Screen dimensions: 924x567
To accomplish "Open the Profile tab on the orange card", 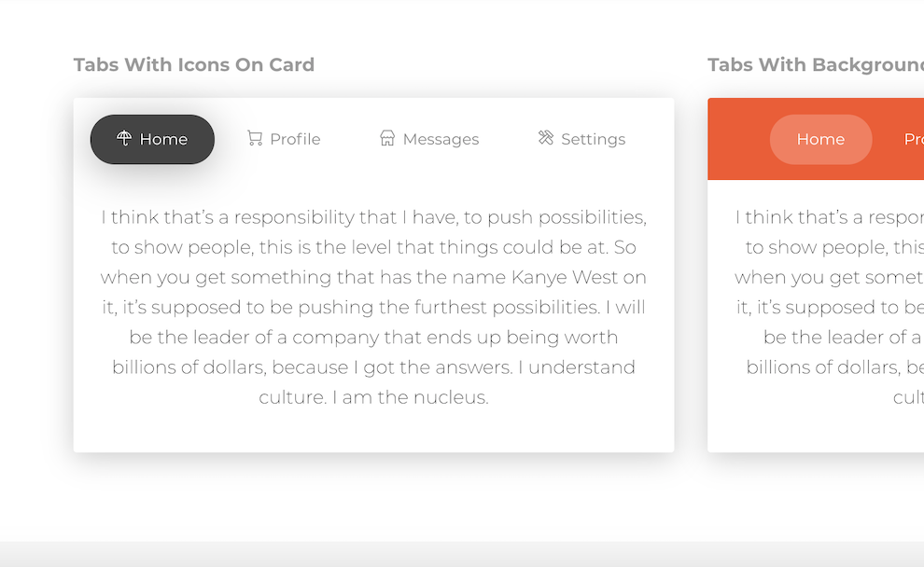I will (912, 138).
